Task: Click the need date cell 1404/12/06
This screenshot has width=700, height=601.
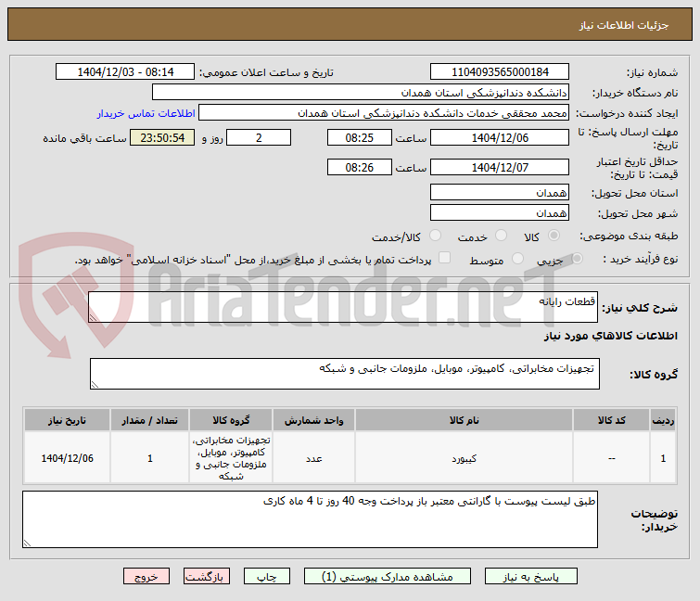Action: (67, 458)
